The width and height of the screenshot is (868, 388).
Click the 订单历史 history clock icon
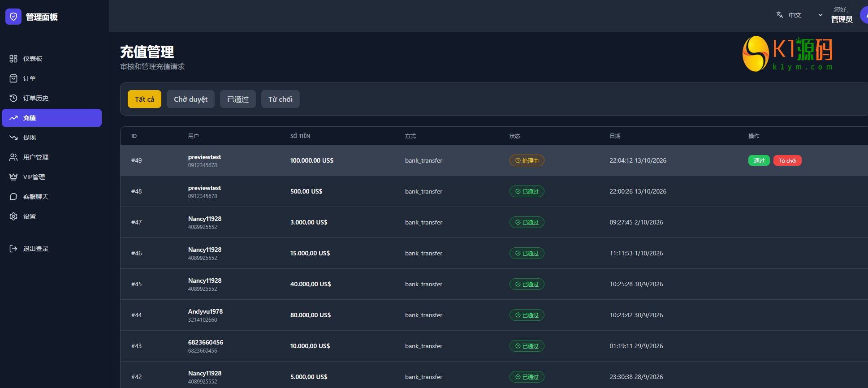point(13,98)
